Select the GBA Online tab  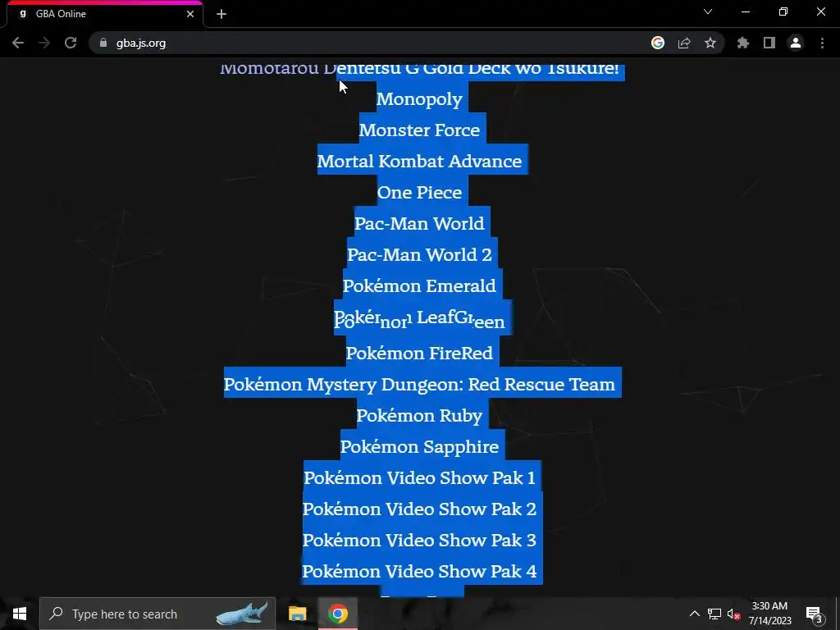coord(104,14)
